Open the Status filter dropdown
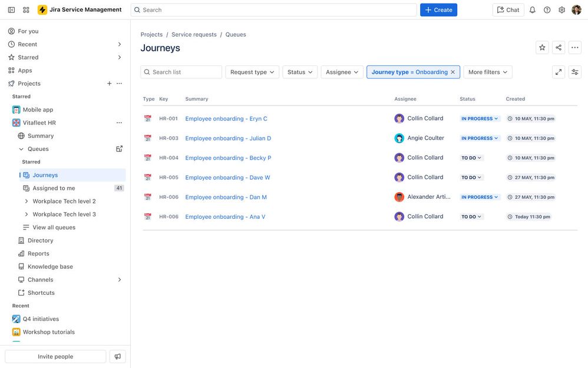The height and width of the screenshot is (368, 588). pos(300,72)
